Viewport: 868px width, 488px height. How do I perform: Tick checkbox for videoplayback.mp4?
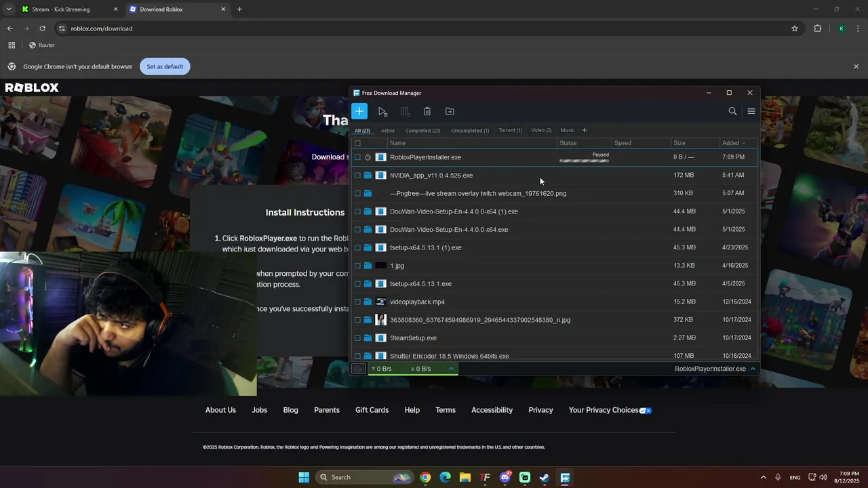click(x=357, y=302)
